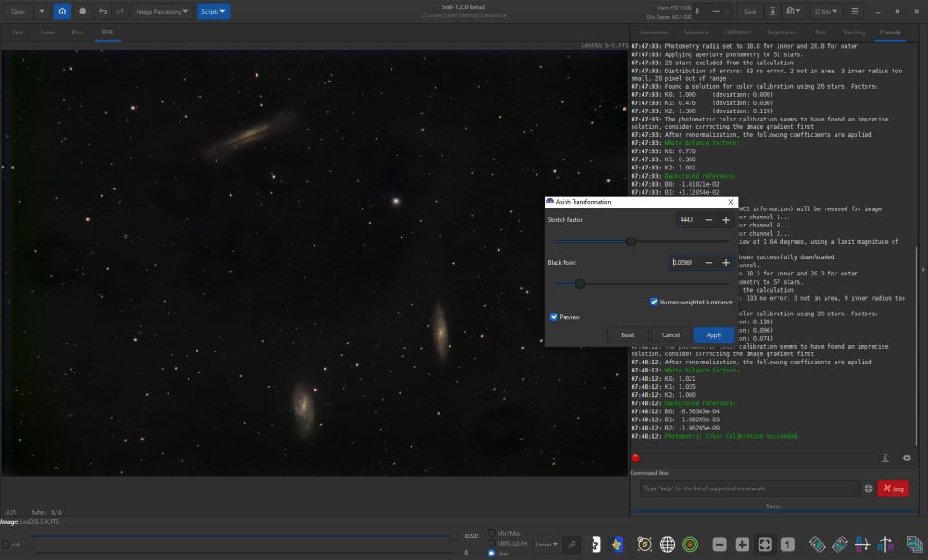Image resolution: width=928 pixels, height=560 pixels.
Task: Set image zoom to 1:1
Action: click(x=788, y=544)
